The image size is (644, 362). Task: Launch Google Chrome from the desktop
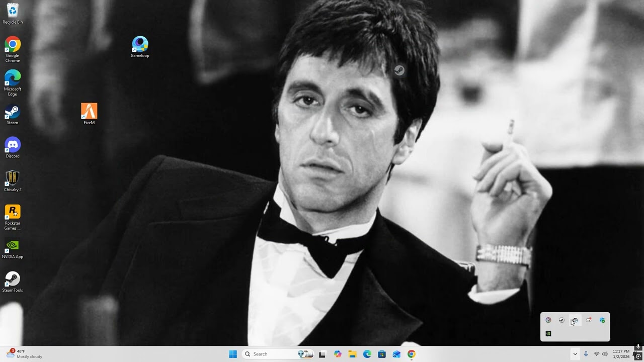pyautogui.click(x=13, y=49)
